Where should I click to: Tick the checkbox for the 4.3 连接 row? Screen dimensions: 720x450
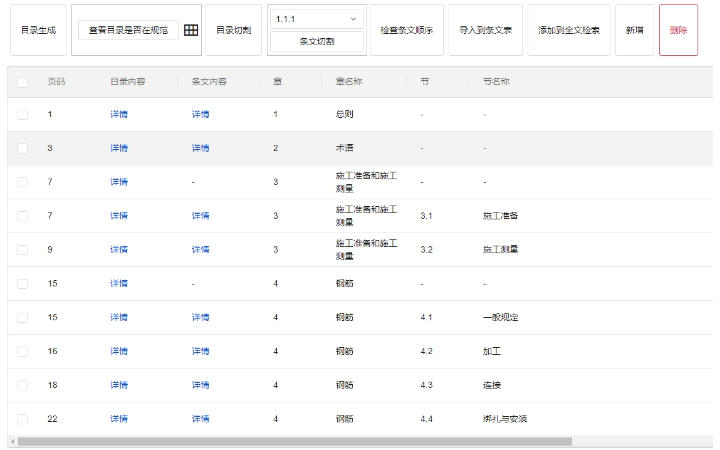click(x=22, y=385)
